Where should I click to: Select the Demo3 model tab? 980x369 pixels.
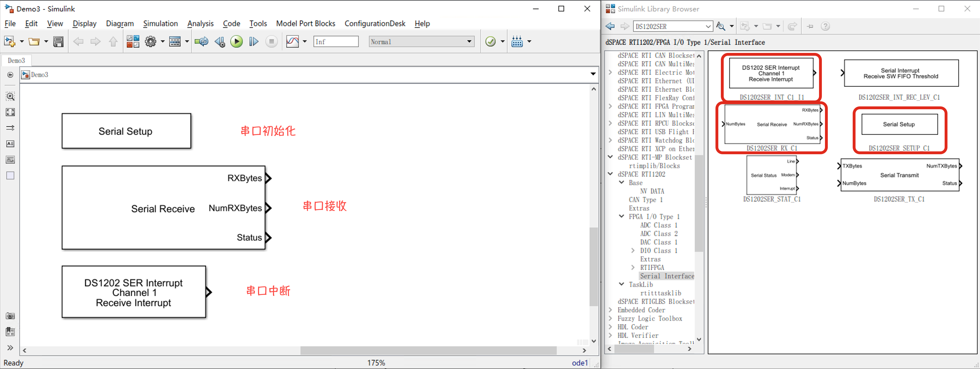coord(16,61)
